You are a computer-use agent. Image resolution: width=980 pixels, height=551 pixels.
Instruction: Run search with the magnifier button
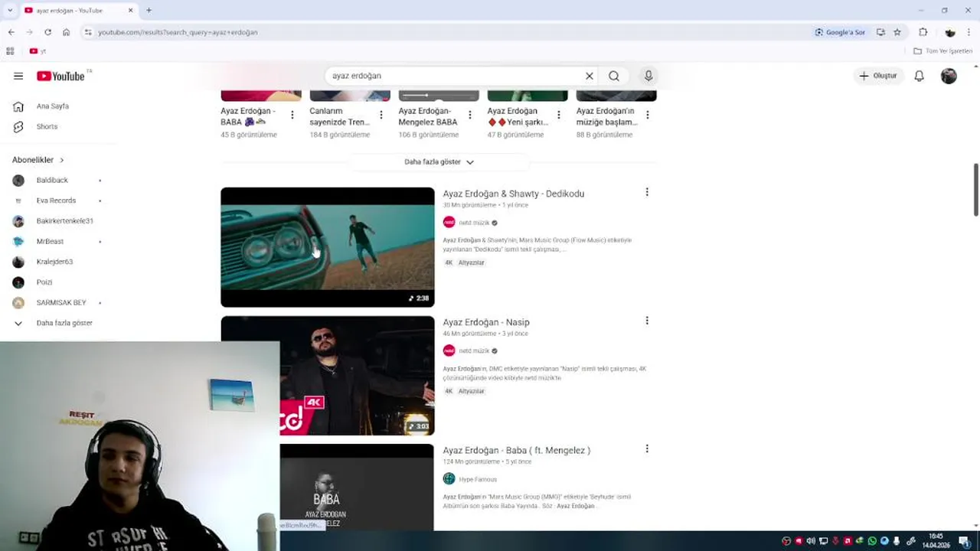(x=614, y=76)
